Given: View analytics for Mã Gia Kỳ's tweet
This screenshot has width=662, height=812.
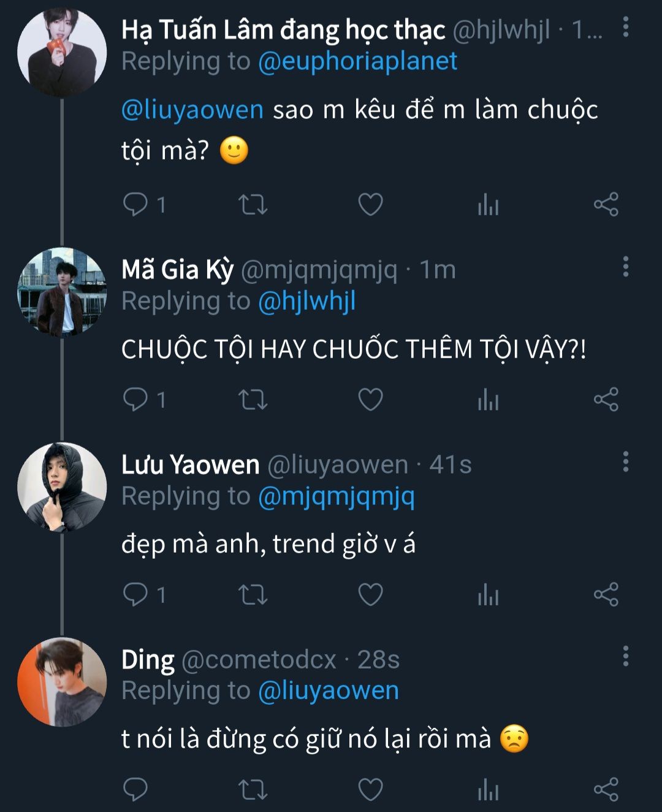Looking at the screenshot, I should pos(488,399).
